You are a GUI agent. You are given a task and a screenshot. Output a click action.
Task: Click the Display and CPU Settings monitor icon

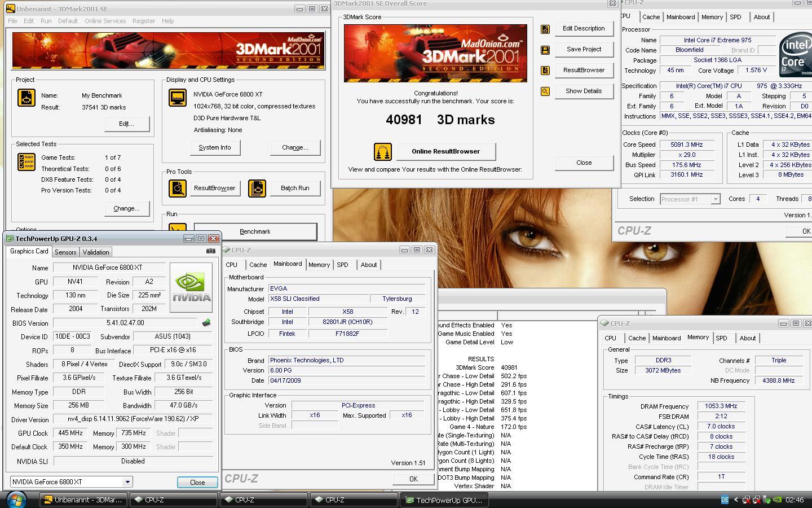(178, 98)
